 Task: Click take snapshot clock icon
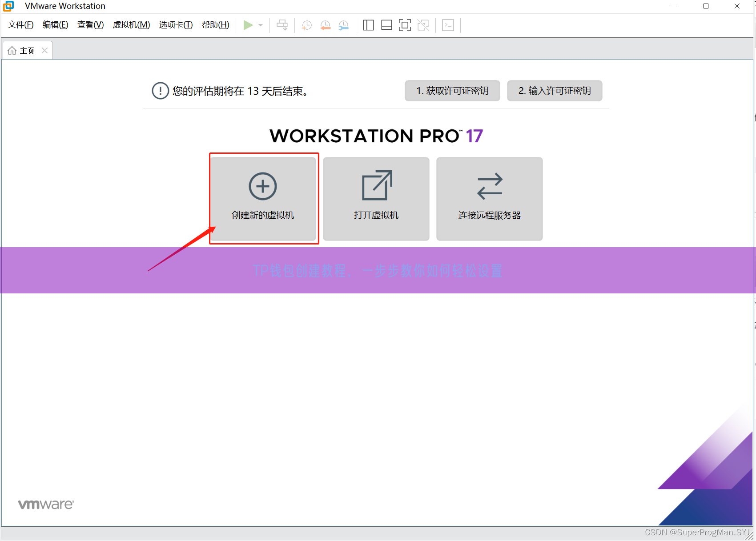307,25
